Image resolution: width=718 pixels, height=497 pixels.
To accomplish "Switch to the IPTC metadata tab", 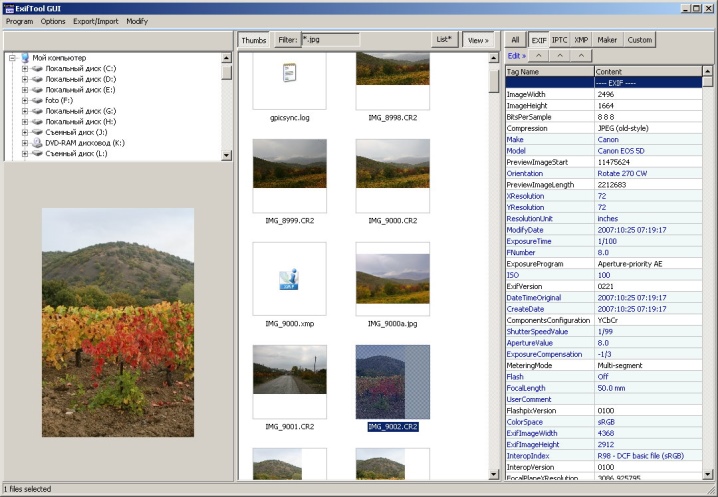I will (x=559, y=40).
